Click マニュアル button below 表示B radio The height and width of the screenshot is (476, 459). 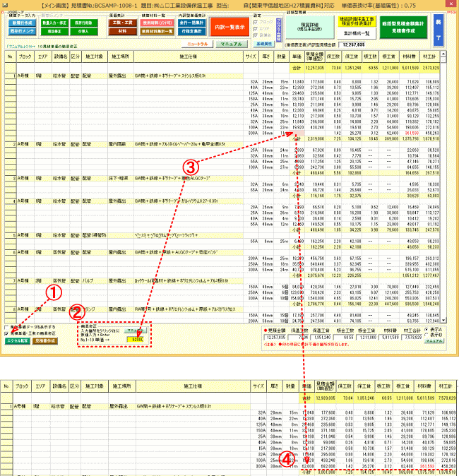pyautogui.click(x=434, y=341)
